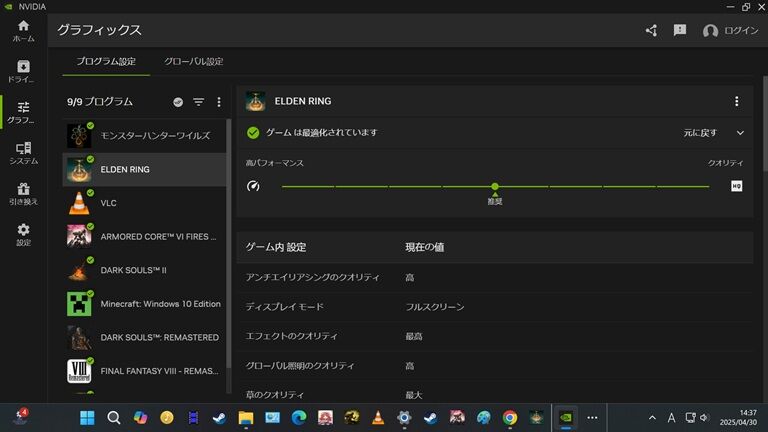
Task: Select DARK SOULS II in the list
Action: tap(144, 270)
